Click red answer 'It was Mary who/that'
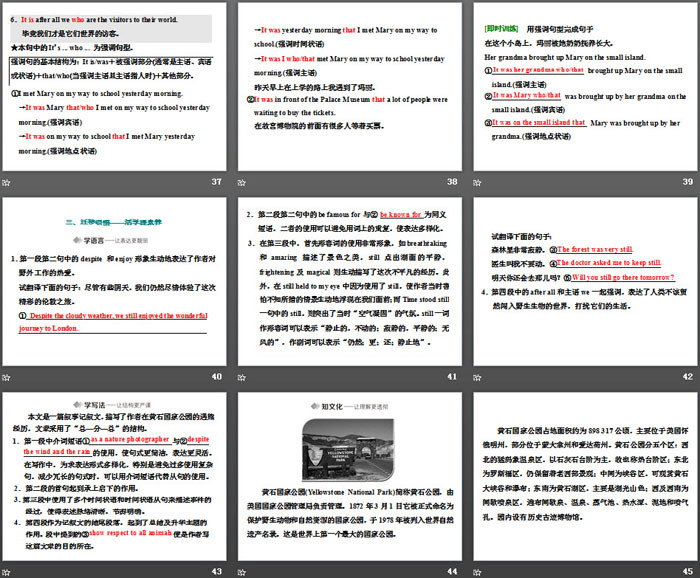Screen dimensions: 700x578 527,95
